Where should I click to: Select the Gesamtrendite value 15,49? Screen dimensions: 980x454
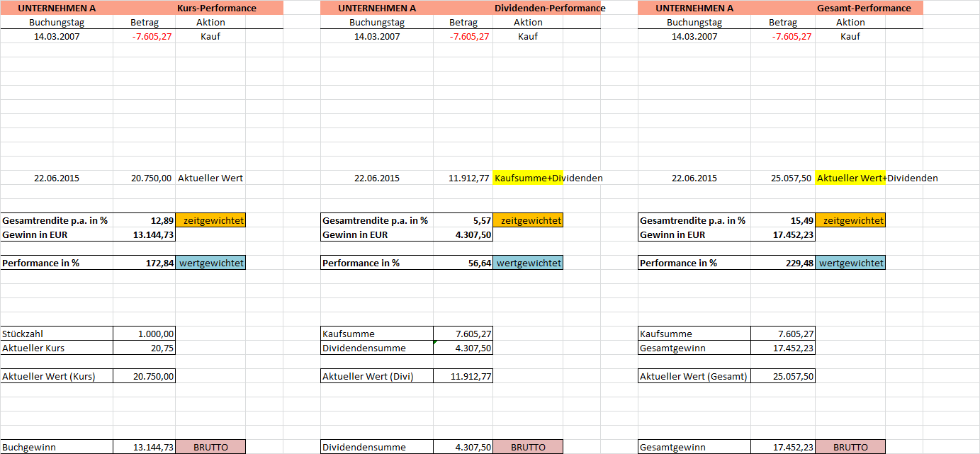point(783,220)
